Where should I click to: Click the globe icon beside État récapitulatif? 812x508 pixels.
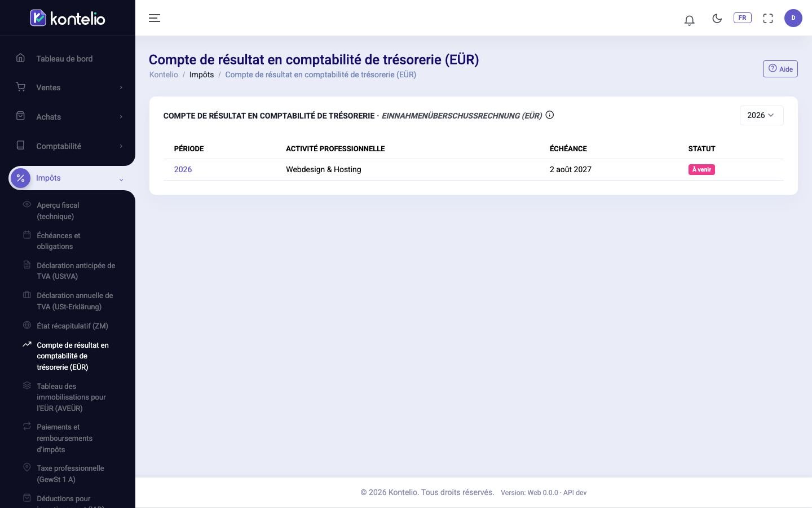[27, 325]
